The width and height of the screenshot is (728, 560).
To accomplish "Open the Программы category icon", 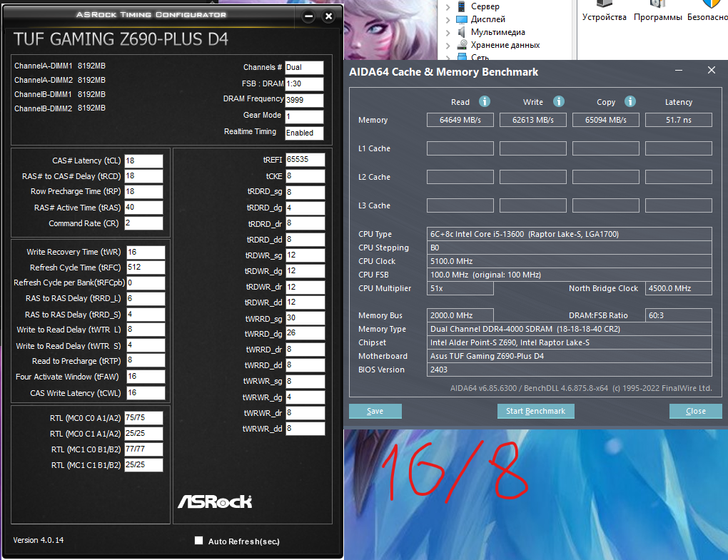I will (x=657, y=4).
